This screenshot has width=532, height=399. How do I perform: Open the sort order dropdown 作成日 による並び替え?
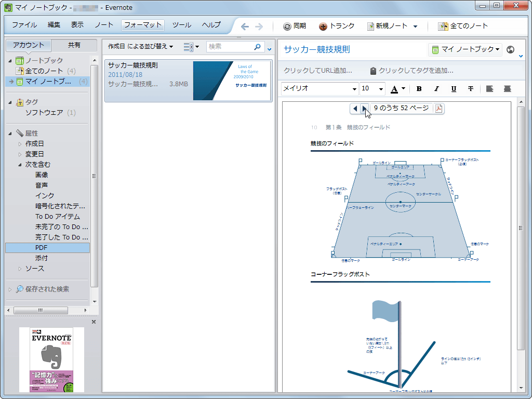pyautogui.click(x=140, y=46)
